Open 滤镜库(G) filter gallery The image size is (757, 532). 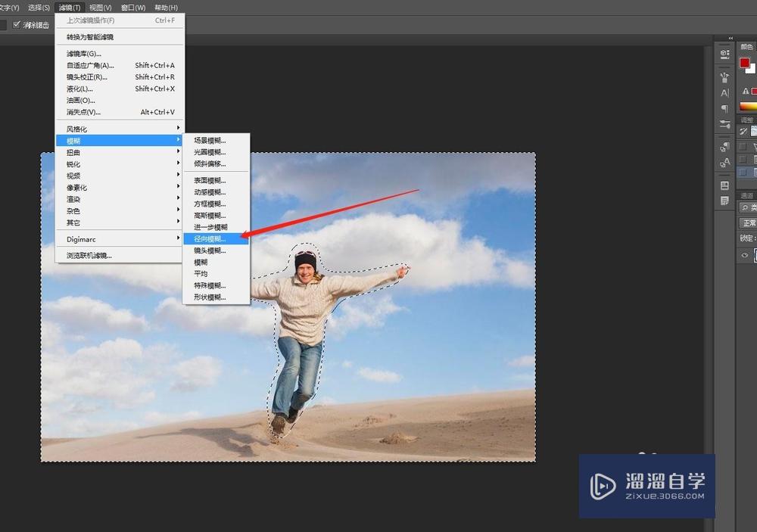pyautogui.click(x=83, y=54)
